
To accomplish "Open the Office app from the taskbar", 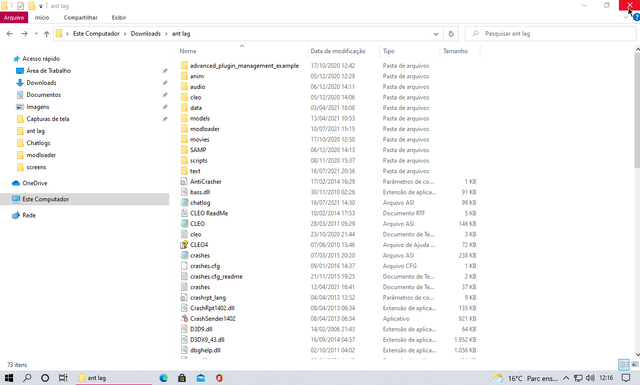I will [219, 378].
